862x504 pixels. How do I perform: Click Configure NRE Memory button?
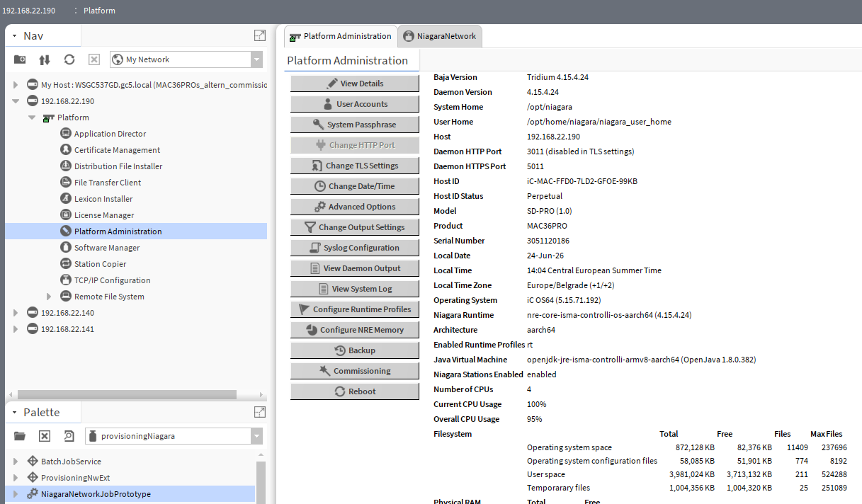tap(355, 330)
